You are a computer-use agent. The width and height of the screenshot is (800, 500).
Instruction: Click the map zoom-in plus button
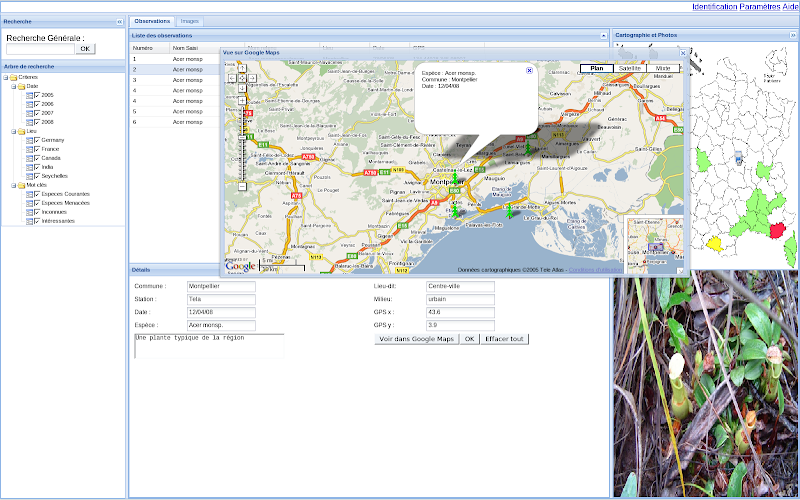pyautogui.click(x=241, y=100)
